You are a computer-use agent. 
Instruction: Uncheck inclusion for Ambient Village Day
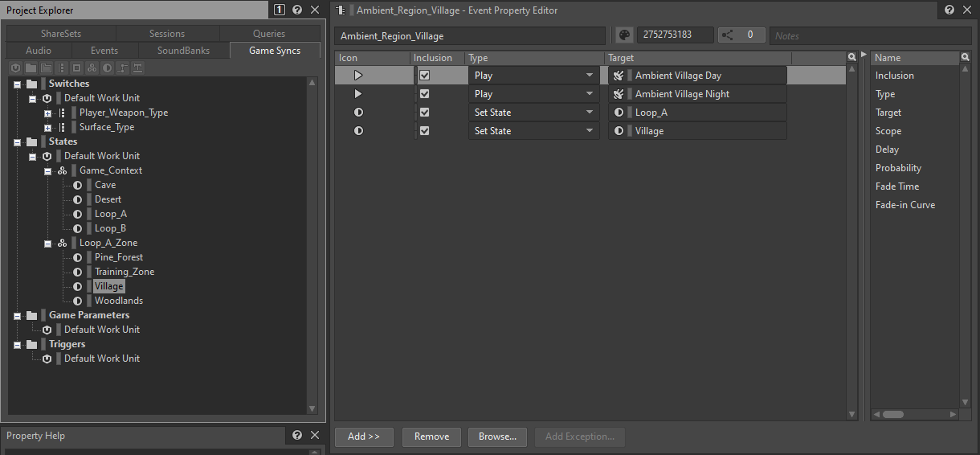pyautogui.click(x=425, y=76)
